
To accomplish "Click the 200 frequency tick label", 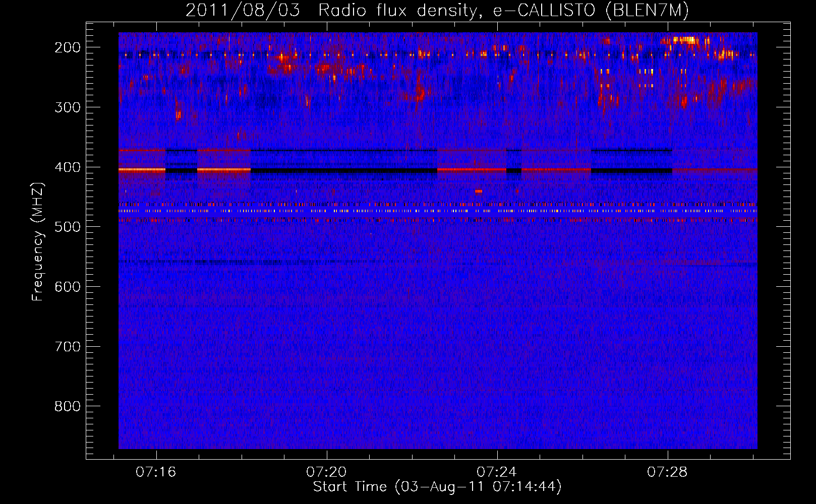I will point(68,47).
